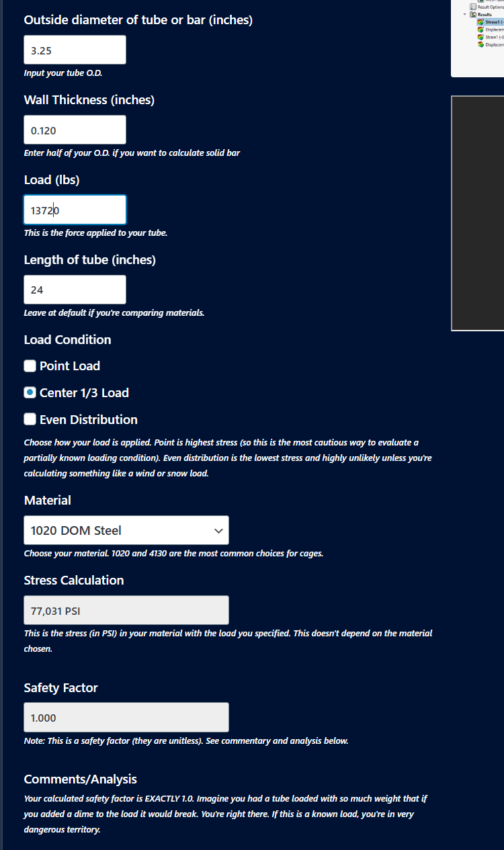The image size is (504, 850).
Task: Select the Stress1 plot icon
Action: point(480,22)
